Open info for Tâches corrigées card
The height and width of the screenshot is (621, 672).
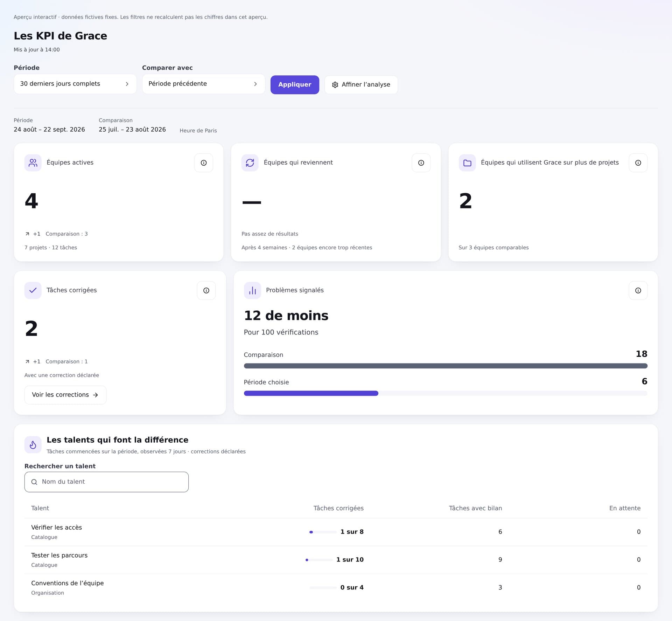206,290
